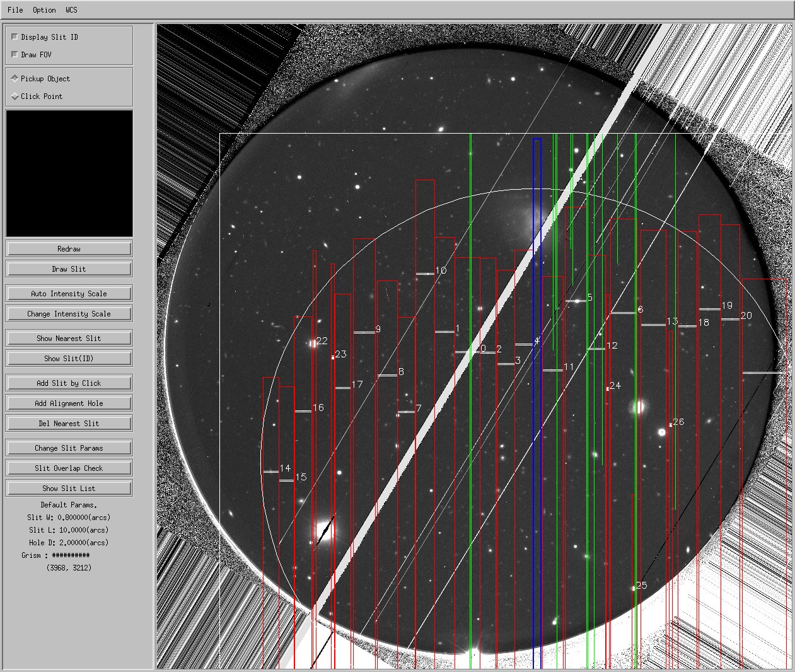The width and height of the screenshot is (795, 672).
Task: Click slit label 9 on the image
Action: [x=378, y=329]
